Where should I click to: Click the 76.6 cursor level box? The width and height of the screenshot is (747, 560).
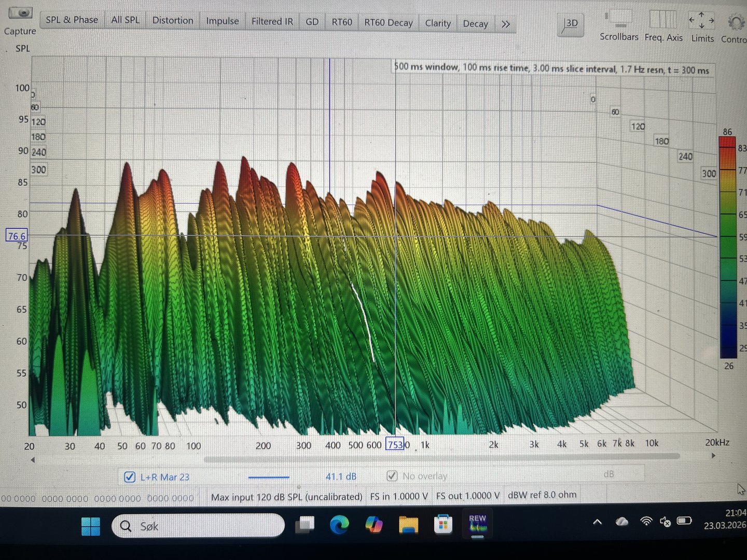16,236
